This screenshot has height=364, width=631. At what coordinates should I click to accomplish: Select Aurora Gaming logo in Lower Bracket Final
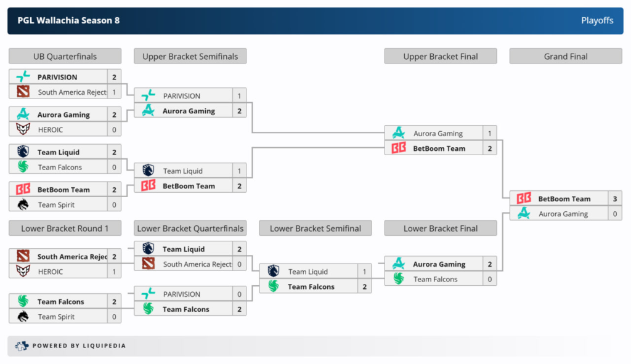[x=399, y=264]
